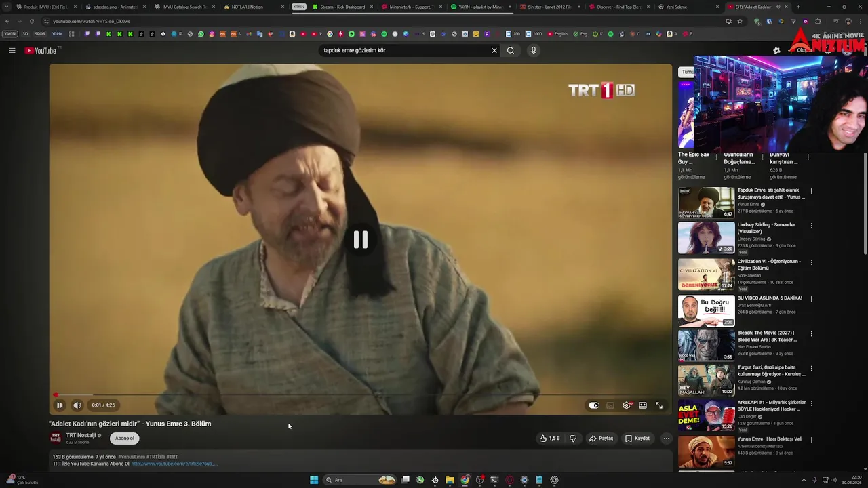Image resolution: width=868 pixels, height=488 pixels.
Task: Open options for Yunus Emre Hacı Bektaşı video
Action: 811,440
